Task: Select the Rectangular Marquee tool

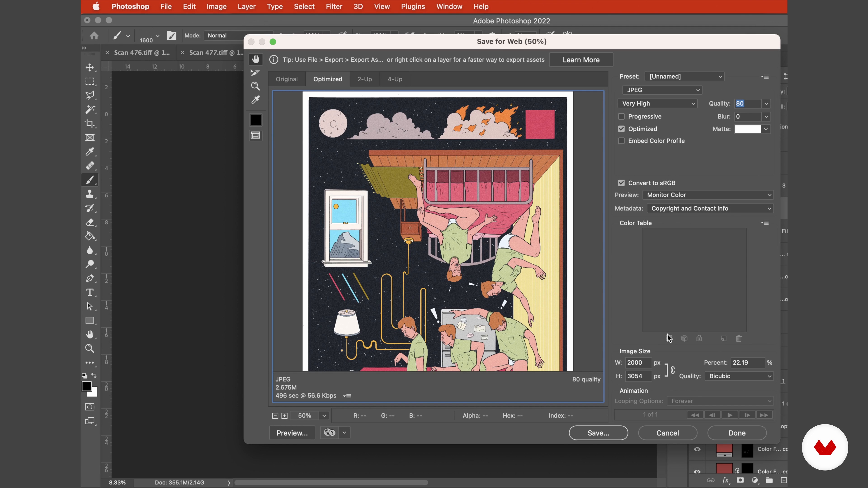Action: pyautogui.click(x=90, y=82)
